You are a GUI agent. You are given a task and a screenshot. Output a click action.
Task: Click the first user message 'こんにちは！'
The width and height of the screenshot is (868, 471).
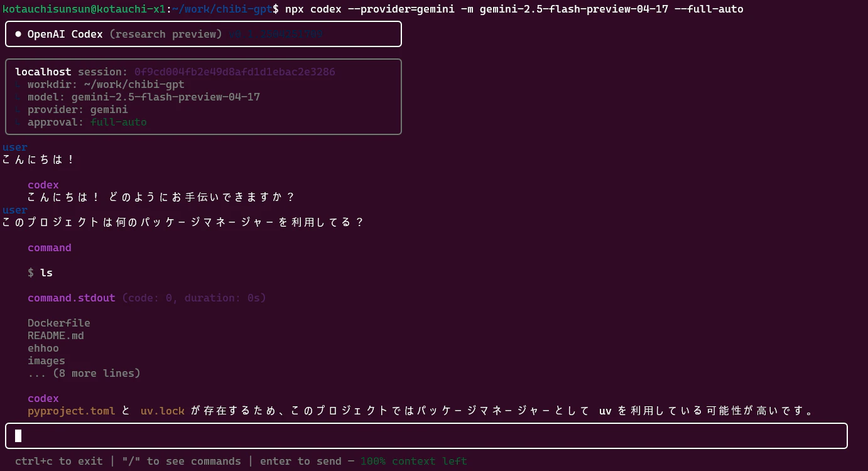39,160
